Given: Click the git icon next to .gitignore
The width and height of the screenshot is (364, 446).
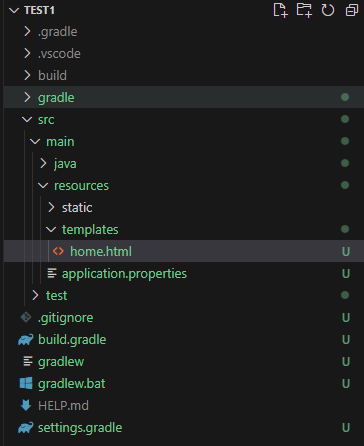Looking at the screenshot, I should (26, 317).
